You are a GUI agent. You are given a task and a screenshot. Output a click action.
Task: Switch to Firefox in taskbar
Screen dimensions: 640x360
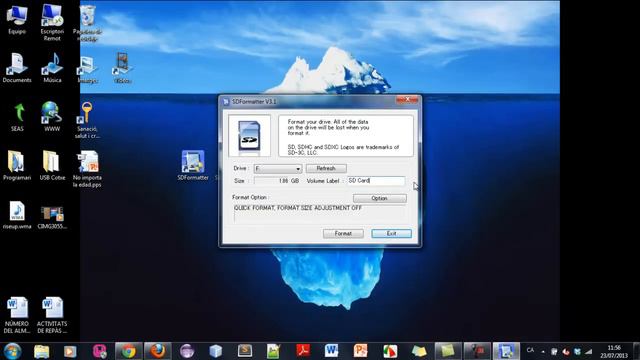[x=158, y=351]
